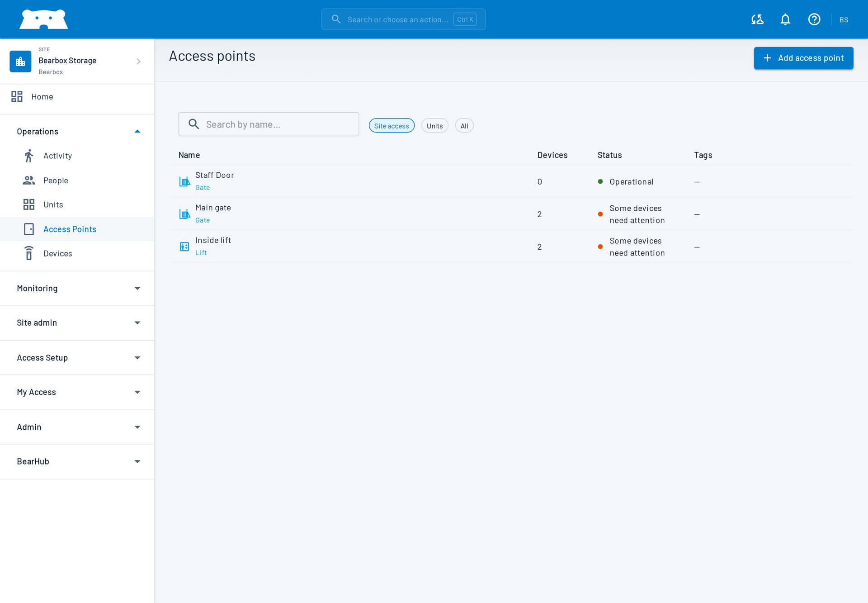Open the switch site icon in header
This screenshot has height=603, width=868.
tap(757, 19)
